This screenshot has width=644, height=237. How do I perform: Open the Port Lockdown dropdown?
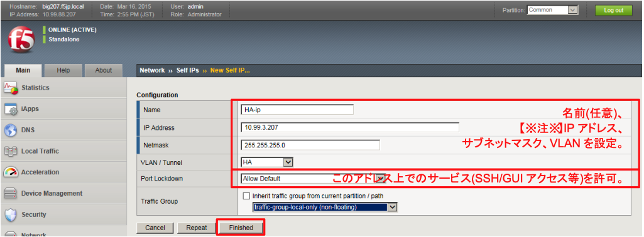point(313,179)
